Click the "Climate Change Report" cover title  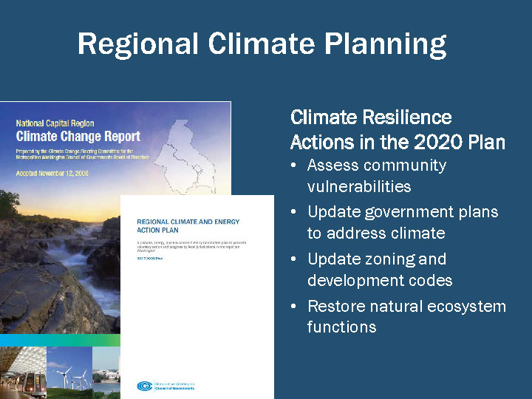[x=78, y=136]
